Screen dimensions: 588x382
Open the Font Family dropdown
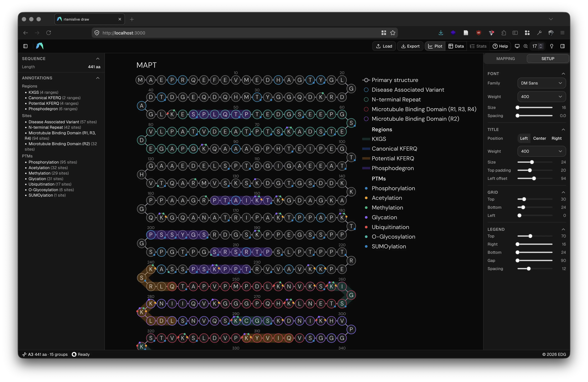pos(542,83)
